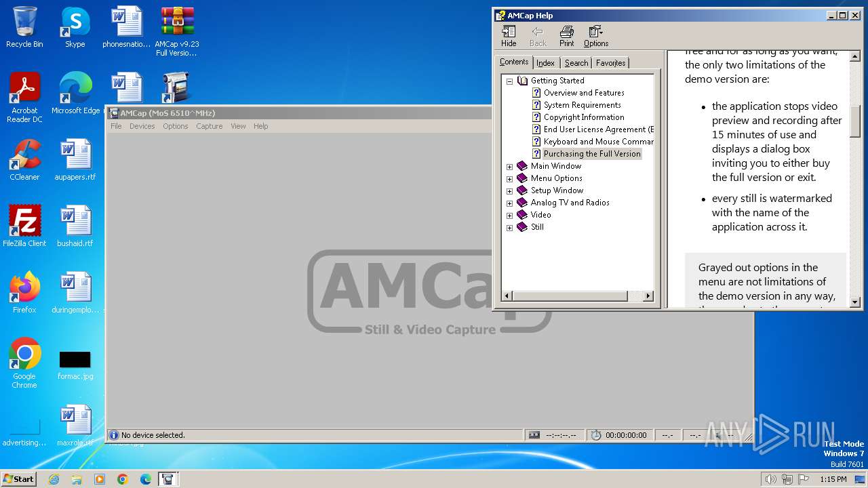The width and height of the screenshot is (868, 488).
Task: Select the Skype desktop shortcut
Action: pos(75,27)
